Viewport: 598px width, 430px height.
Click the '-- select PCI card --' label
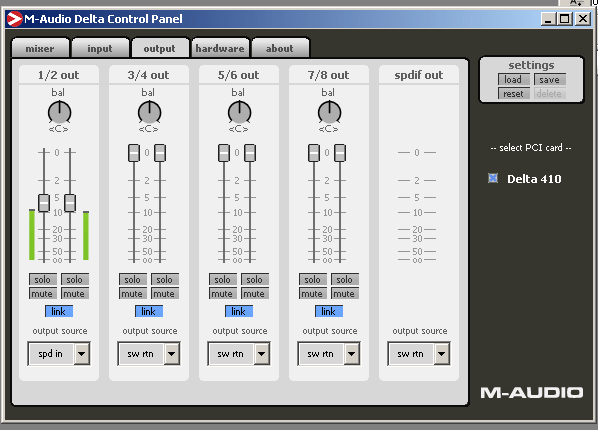coord(531,148)
